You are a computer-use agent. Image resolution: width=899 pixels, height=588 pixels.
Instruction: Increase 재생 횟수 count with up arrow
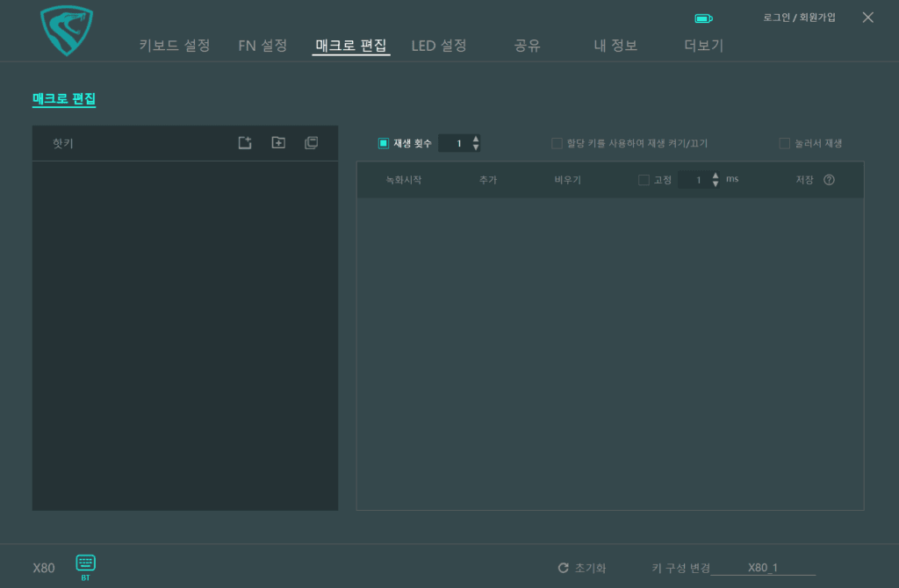476,139
